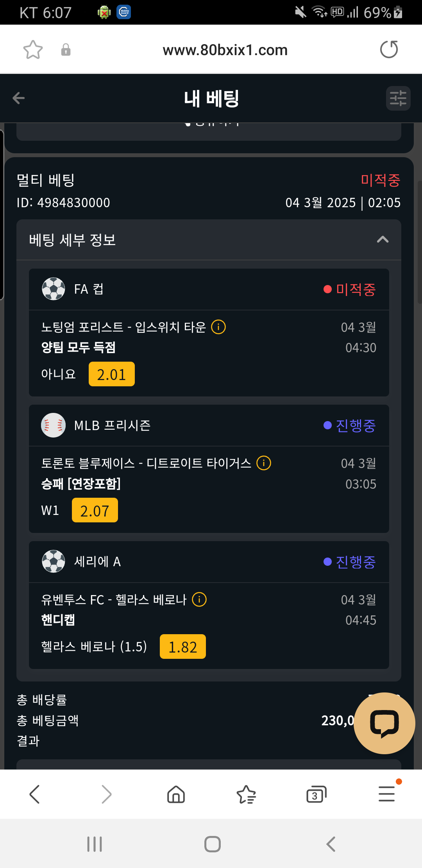Viewport: 422px width, 868px height.
Task: Open the browser tabs switcher
Action: point(316,794)
